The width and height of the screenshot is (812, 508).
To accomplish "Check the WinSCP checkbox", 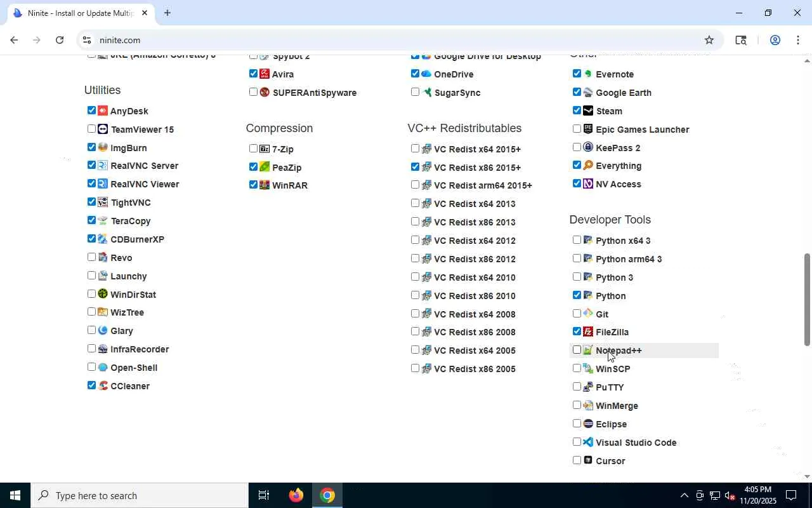I will point(577,368).
